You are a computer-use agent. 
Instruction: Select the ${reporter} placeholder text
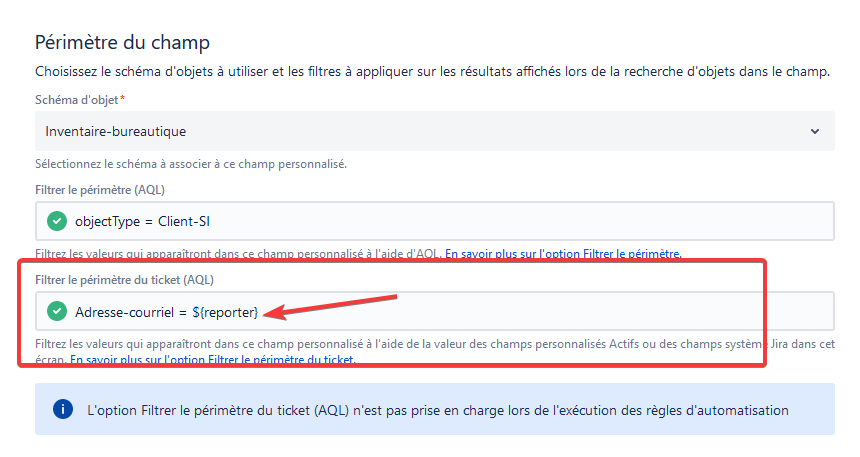225,312
